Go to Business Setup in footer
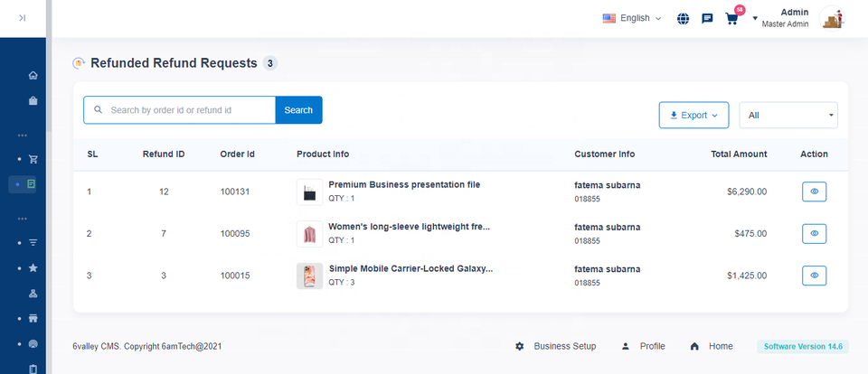 555,346
